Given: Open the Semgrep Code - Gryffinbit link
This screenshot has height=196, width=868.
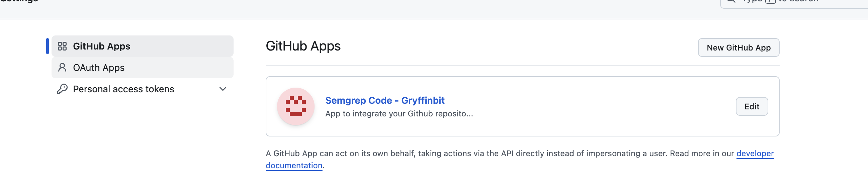Looking at the screenshot, I should coord(385,100).
